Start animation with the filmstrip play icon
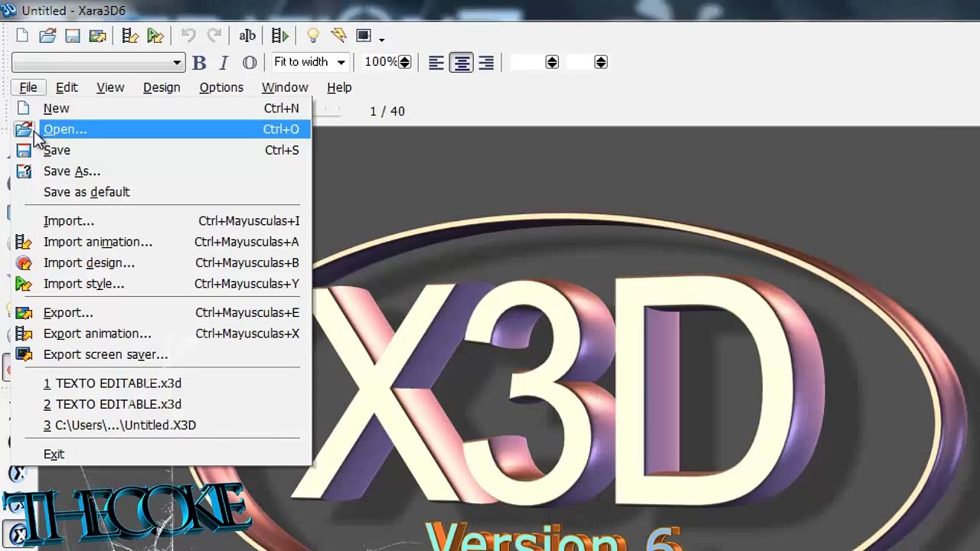Viewport: 980px width, 551px height. pyautogui.click(x=280, y=36)
